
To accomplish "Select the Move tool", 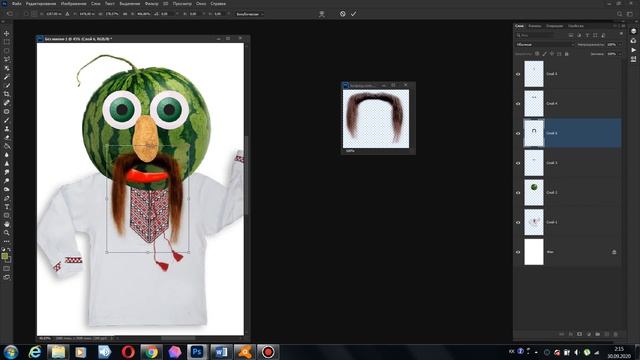I will coord(7,33).
